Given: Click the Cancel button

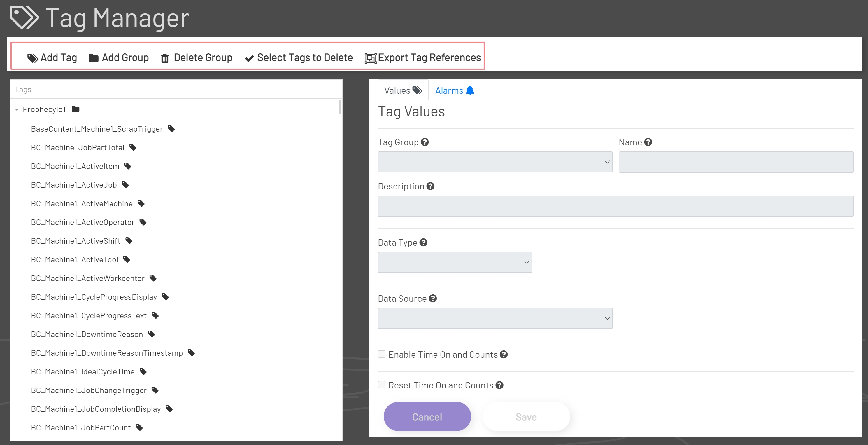Looking at the screenshot, I should tap(427, 416).
